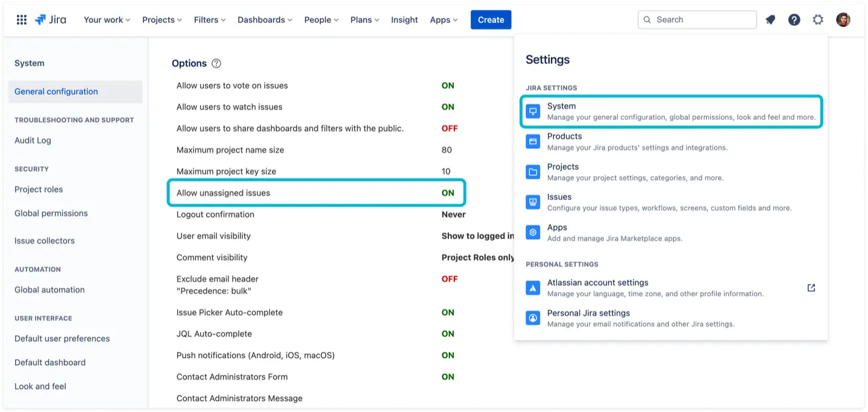Select Issues in the settings menu
Image resolution: width=868 pixels, height=412 pixels.
pos(559,197)
